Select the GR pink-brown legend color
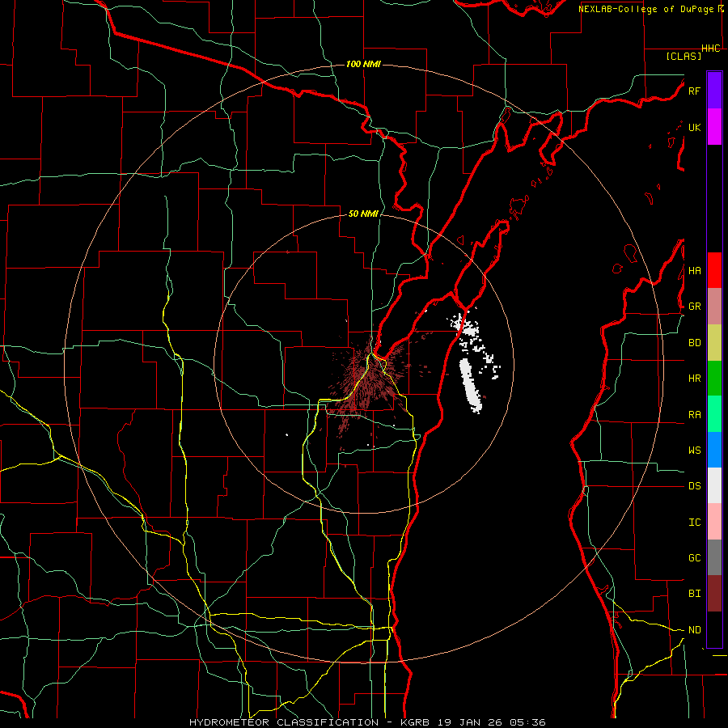The image size is (728, 728). click(714, 306)
